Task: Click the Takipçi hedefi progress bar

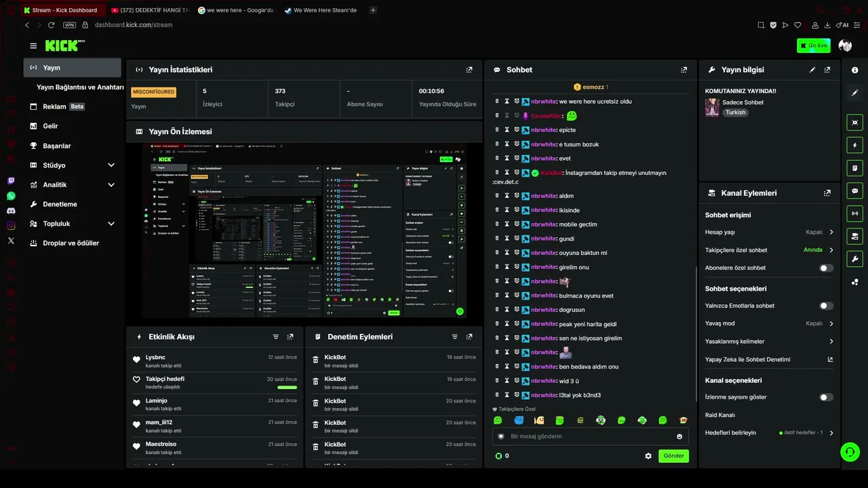Action: tap(287, 388)
